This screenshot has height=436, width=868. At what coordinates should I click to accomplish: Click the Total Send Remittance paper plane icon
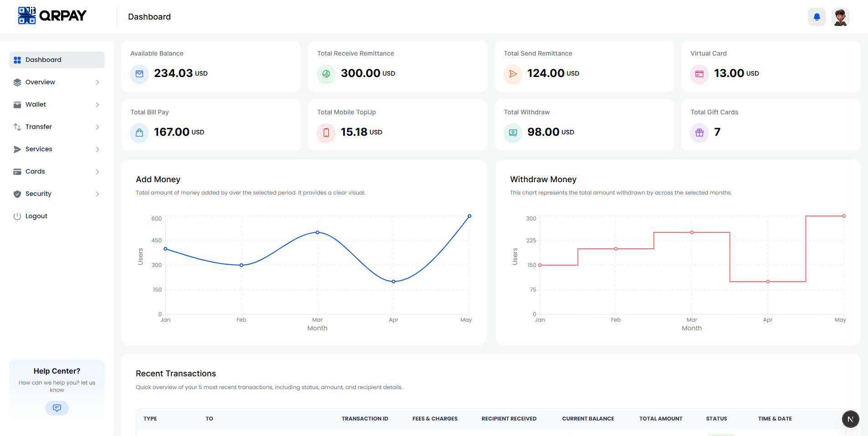[x=513, y=74]
